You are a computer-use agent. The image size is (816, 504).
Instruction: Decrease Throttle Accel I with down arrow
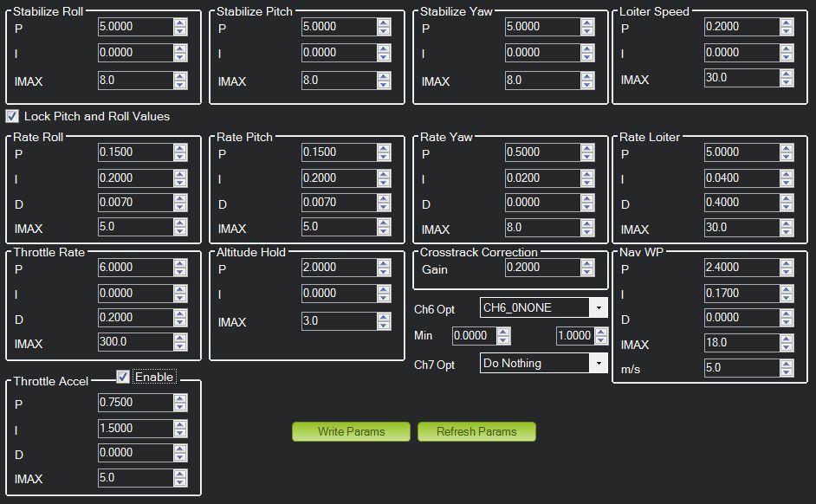(x=180, y=433)
